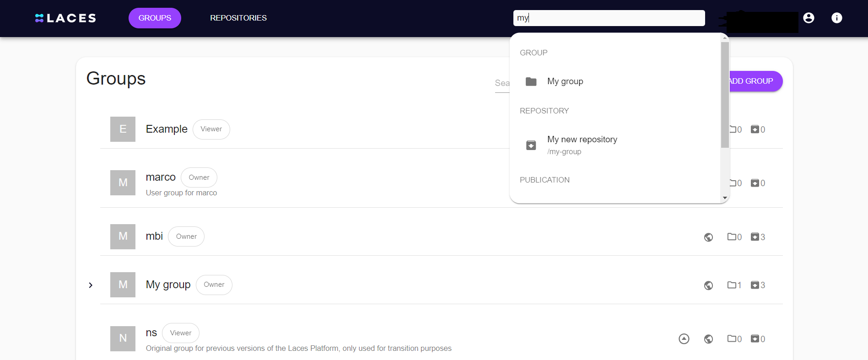
Task: Open the user account icon
Action: coord(809,18)
